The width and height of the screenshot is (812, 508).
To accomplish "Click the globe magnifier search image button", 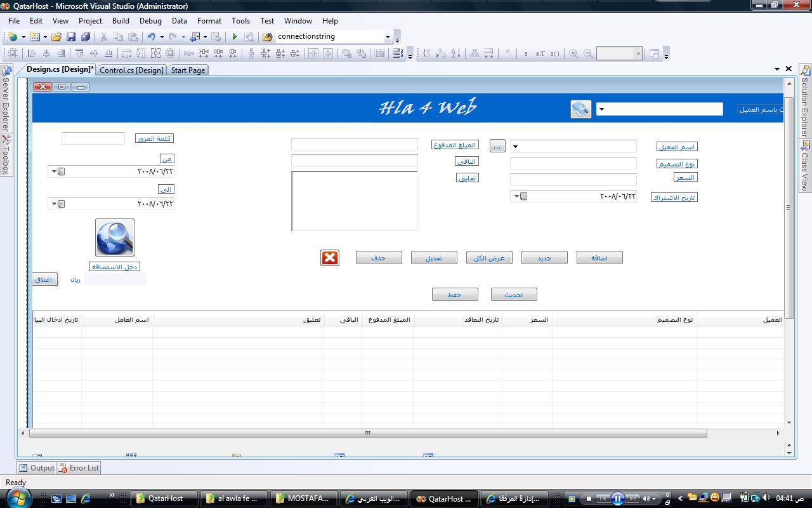I will pos(115,237).
